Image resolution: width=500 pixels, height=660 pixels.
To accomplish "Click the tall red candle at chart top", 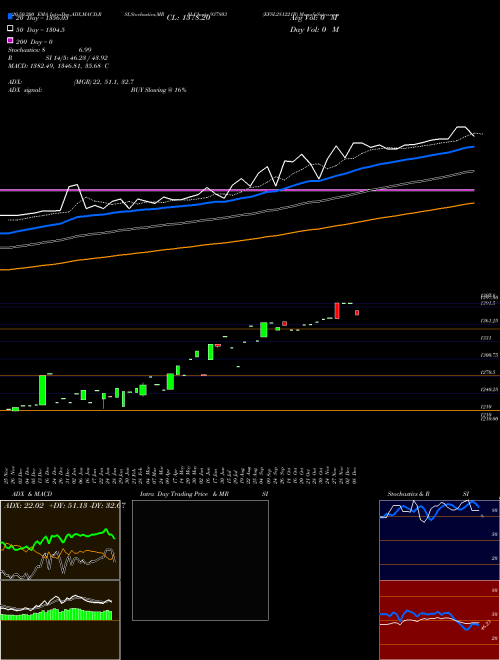I will (x=337, y=311).
